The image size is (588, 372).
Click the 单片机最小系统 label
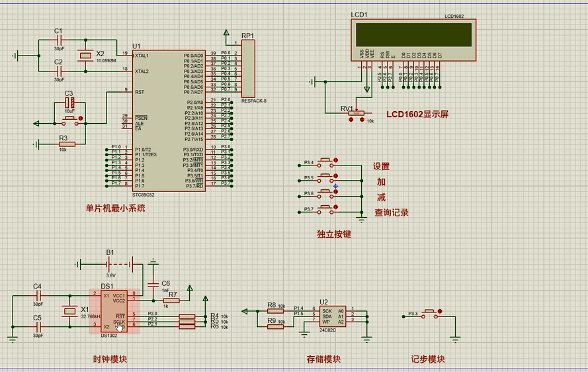115,209
